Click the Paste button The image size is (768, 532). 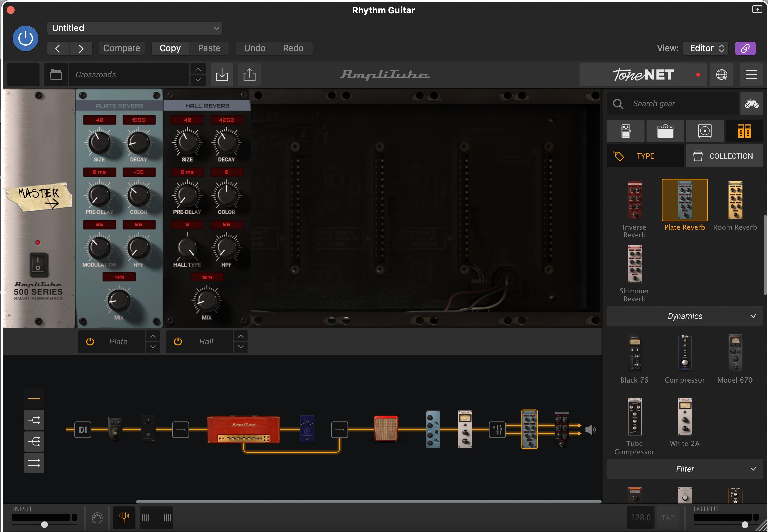click(x=209, y=48)
